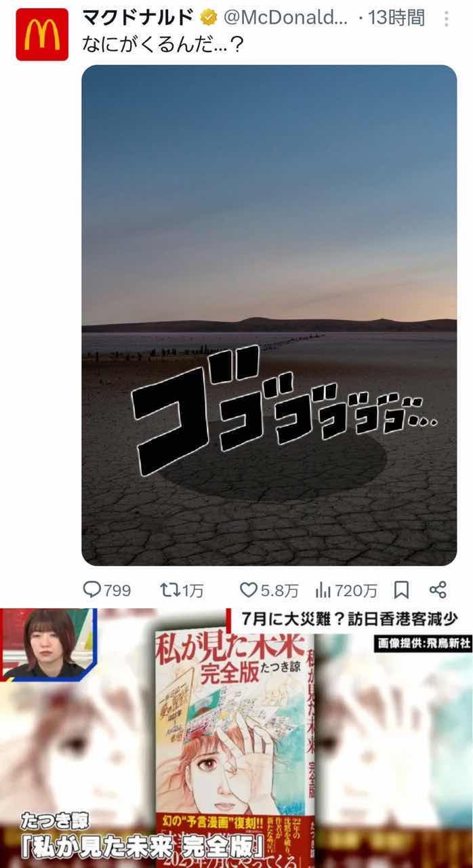Viewport: 473px width, 868px height.
Task: Like the tweet with the heart icon
Action: (x=249, y=591)
